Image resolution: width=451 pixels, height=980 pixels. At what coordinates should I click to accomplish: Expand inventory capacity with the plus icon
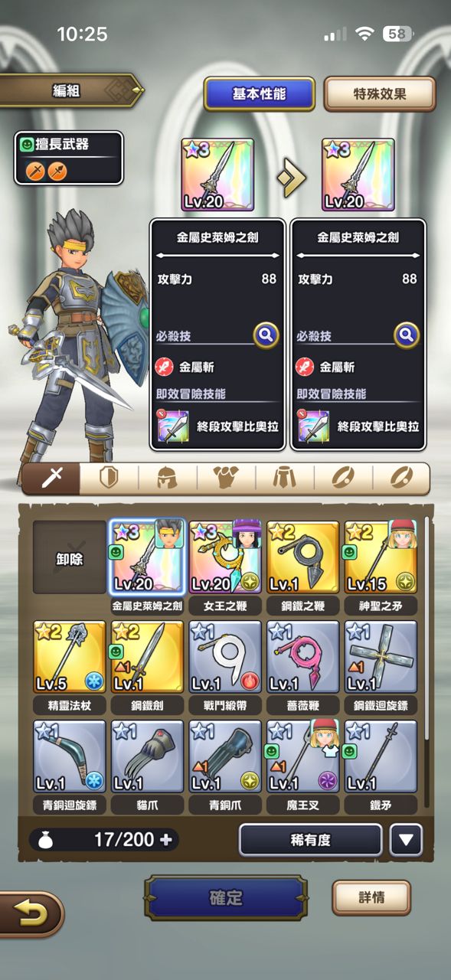tap(166, 840)
